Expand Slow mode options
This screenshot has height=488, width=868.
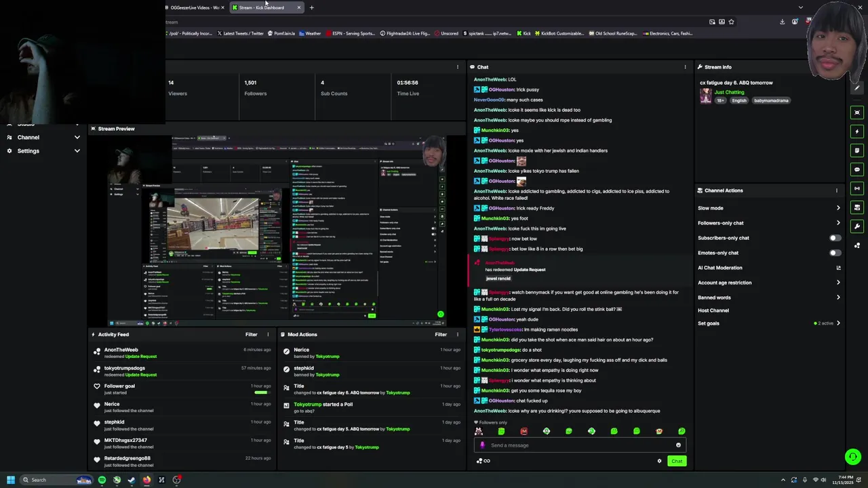pos(838,208)
